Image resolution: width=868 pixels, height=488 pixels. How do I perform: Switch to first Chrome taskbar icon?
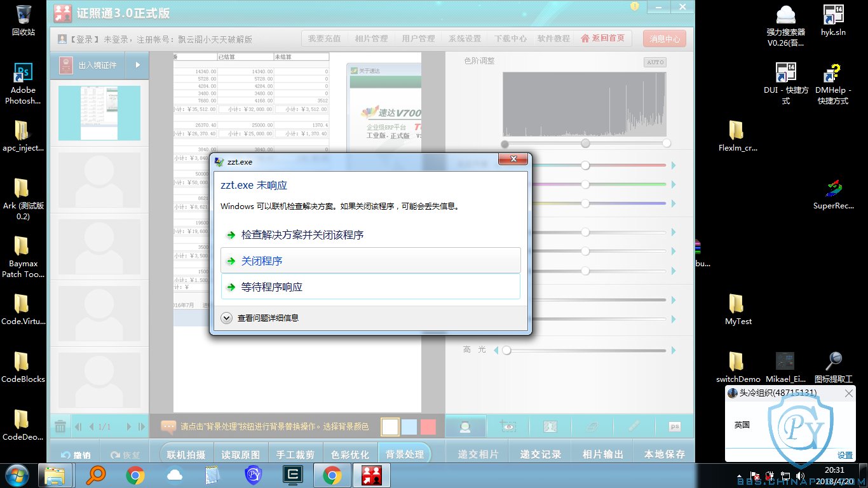pyautogui.click(x=135, y=475)
